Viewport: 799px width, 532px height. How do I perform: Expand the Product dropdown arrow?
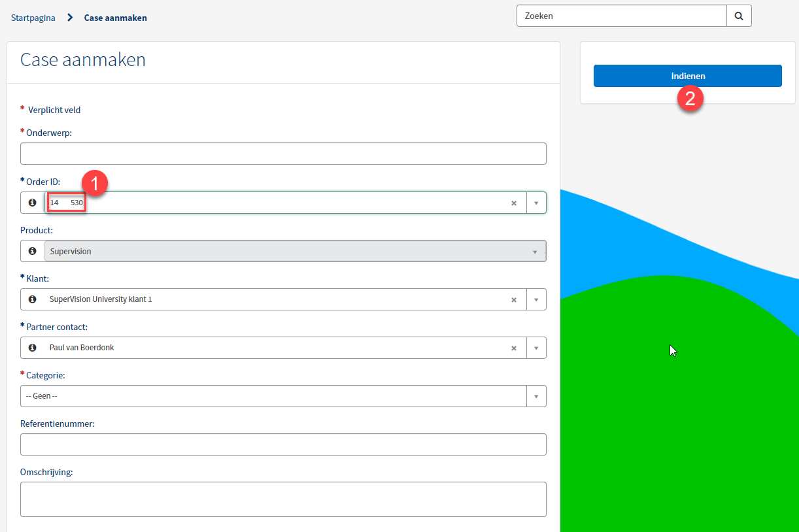(535, 252)
